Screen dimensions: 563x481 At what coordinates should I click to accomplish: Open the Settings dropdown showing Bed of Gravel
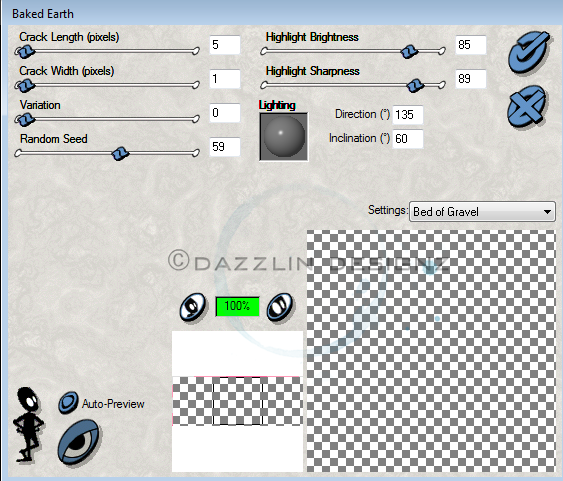482,212
